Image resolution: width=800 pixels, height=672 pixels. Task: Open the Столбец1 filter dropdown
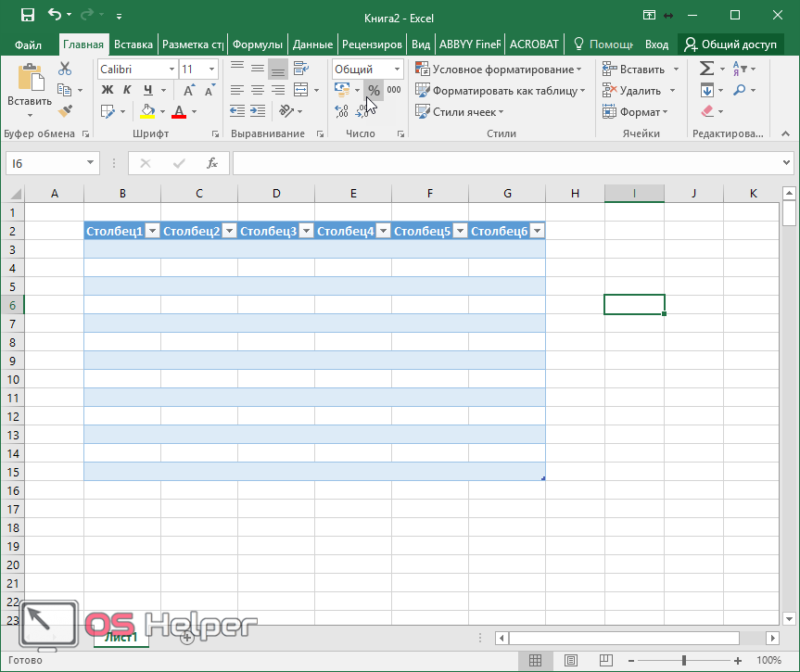click(152, 231)
